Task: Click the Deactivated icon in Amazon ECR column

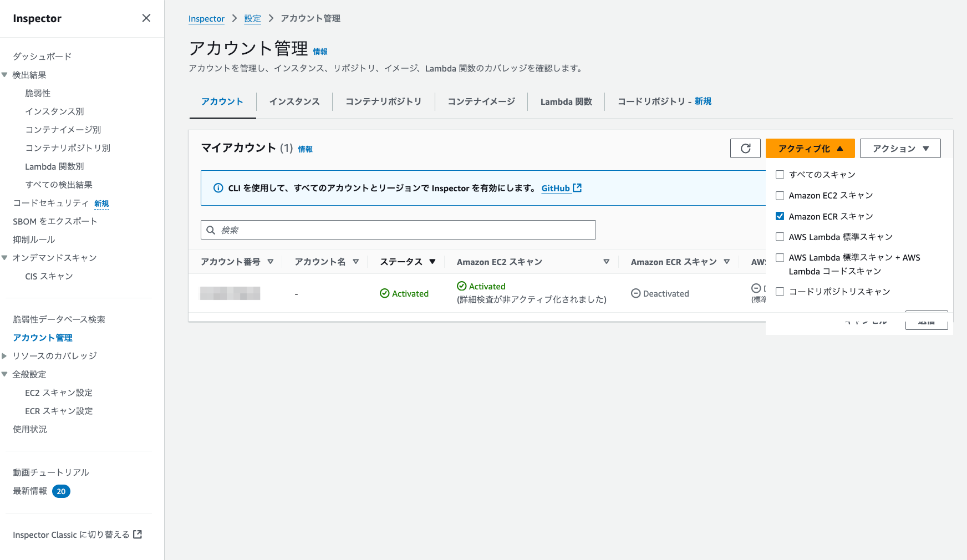Action: tap(635, 293)
